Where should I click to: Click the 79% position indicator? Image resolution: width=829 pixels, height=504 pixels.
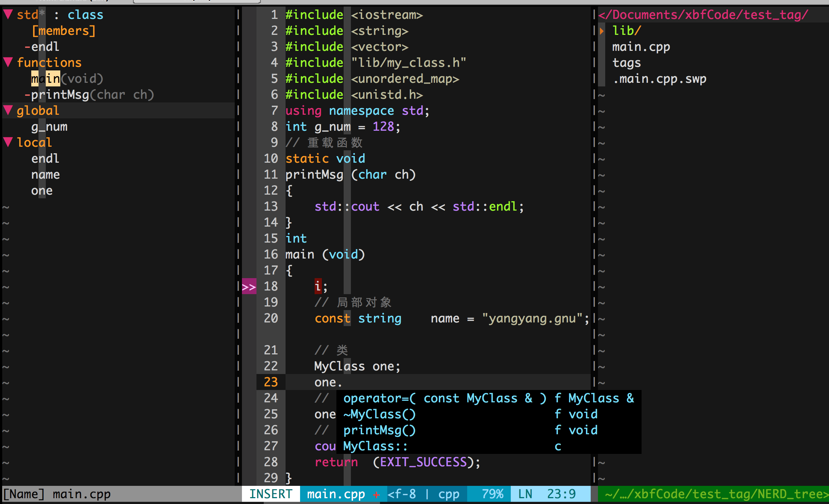tap(492, 494)
